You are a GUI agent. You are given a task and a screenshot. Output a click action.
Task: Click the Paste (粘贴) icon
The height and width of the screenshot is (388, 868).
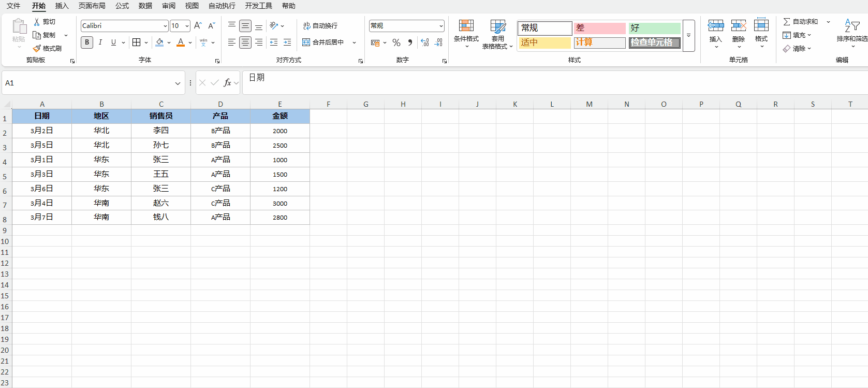[x=19, y=26]
